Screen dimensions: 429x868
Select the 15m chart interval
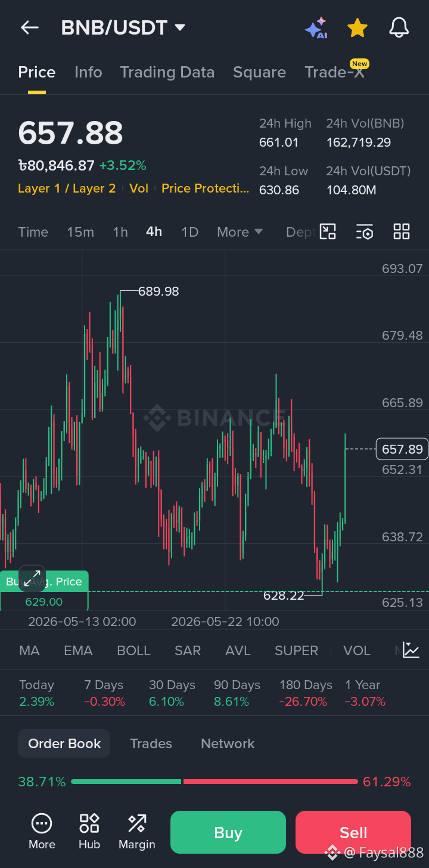coord(80,232)
